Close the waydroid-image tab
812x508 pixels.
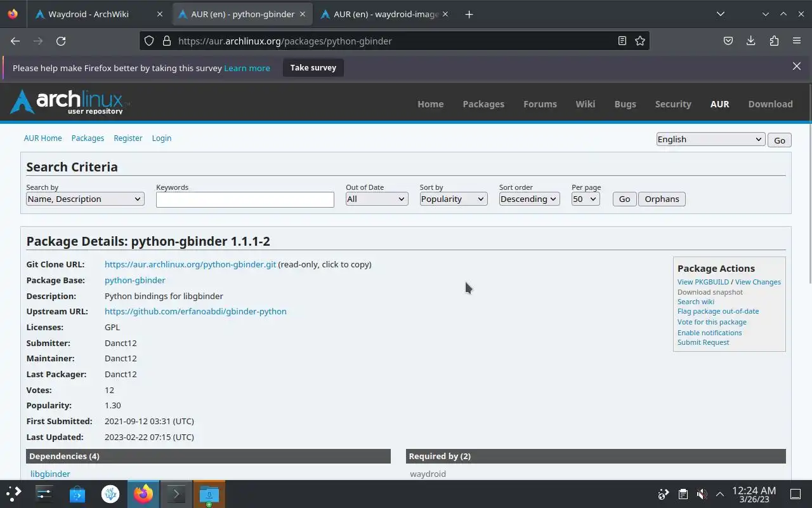[x=445, y=14]
